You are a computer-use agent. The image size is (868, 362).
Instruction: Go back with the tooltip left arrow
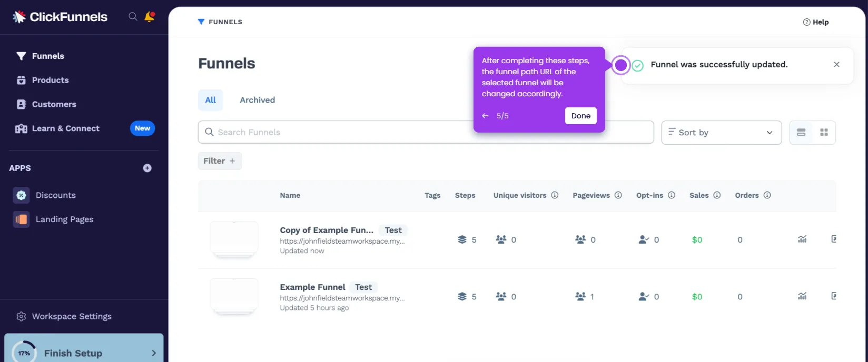click(x=485, y=116)
